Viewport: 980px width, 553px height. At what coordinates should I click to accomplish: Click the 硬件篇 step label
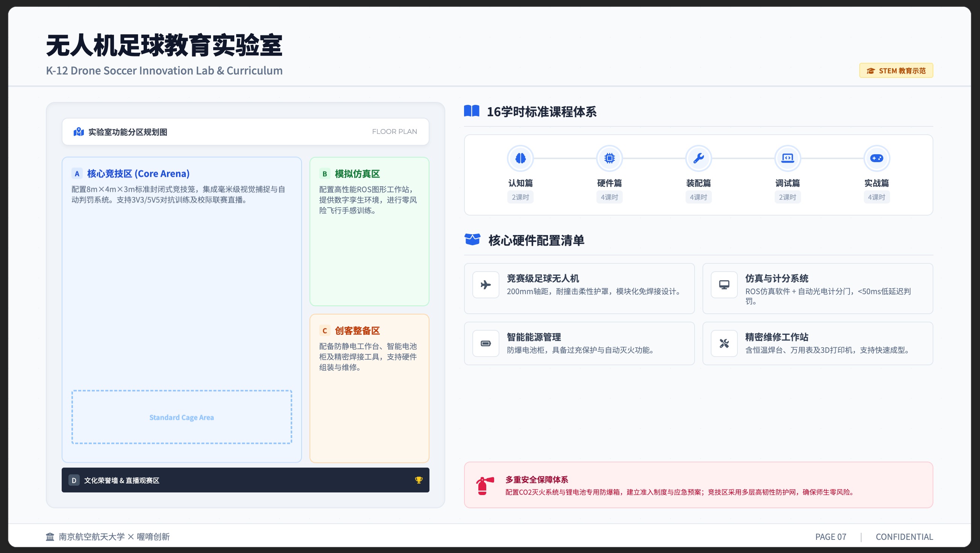click(610, 183)
